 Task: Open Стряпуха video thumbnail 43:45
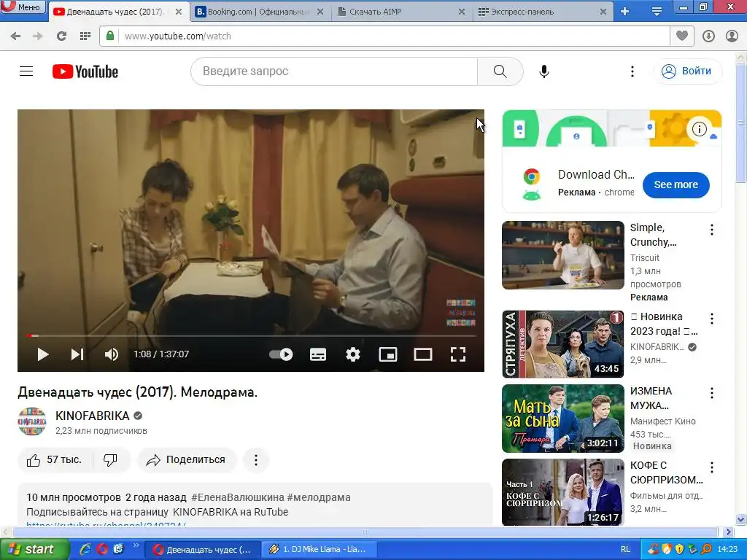click(x=562, y=344)
